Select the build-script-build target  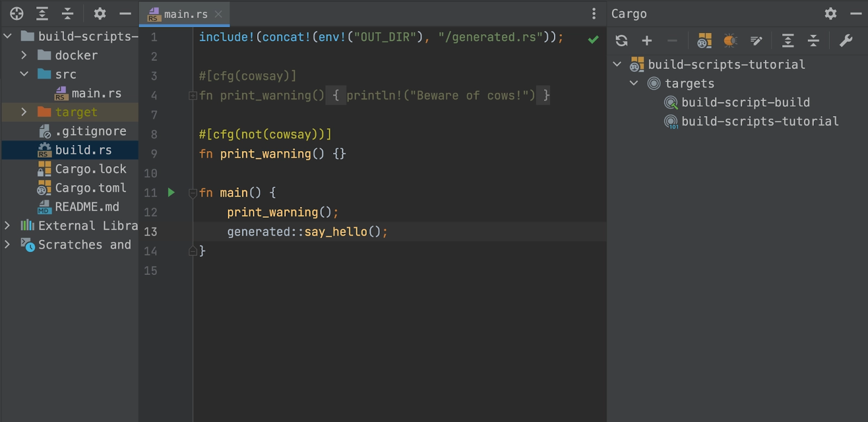coord(745,102)
